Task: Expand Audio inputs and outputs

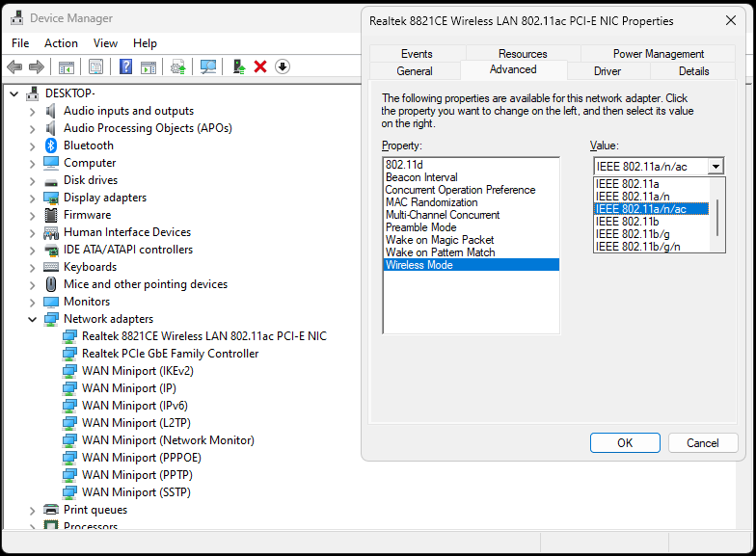Action: click(33, 112)
